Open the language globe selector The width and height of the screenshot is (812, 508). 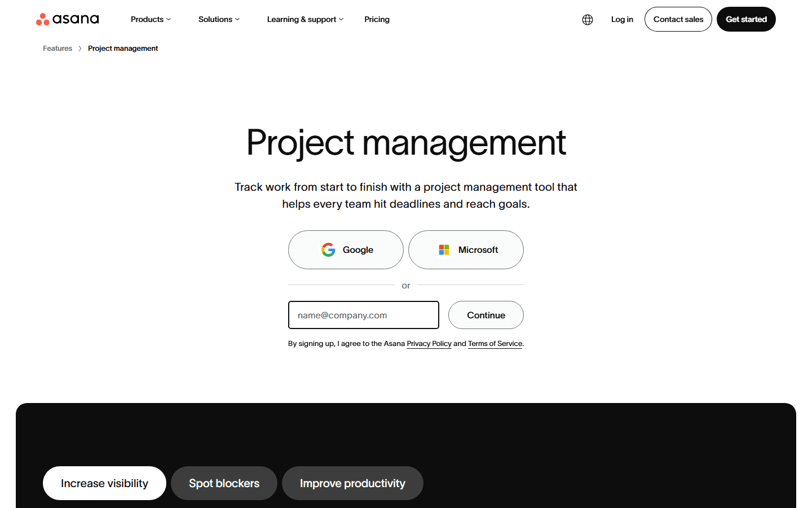(x=588, y=20)
